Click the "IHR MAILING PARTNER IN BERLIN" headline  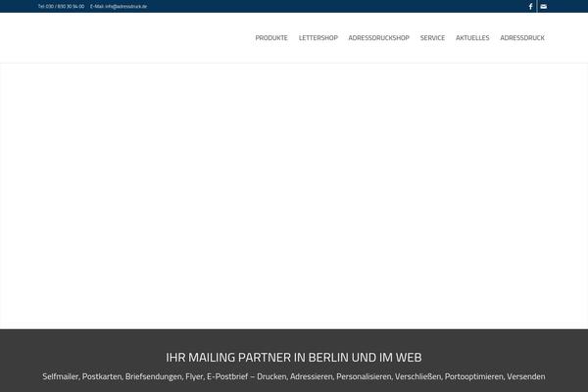(x=294, y=358)
